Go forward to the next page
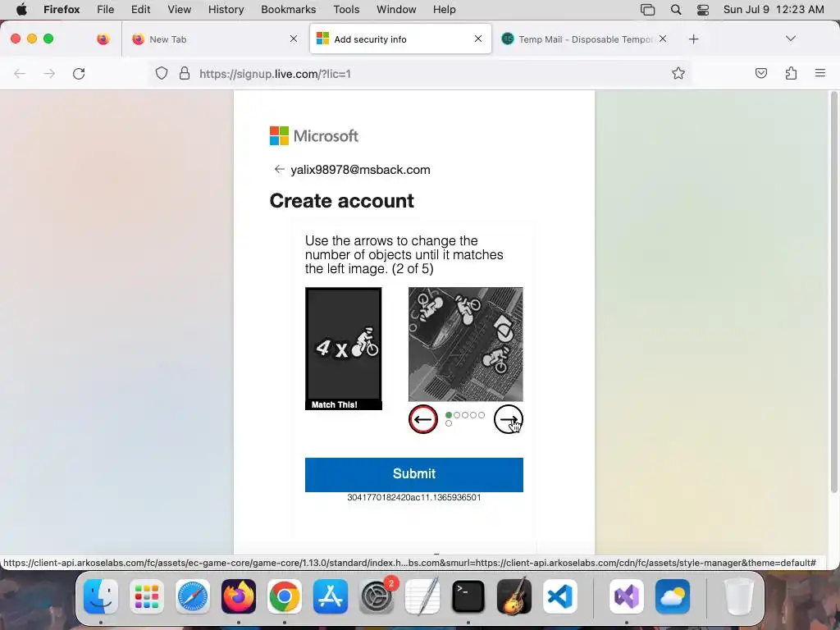The image size is (840, 630). 49,73
